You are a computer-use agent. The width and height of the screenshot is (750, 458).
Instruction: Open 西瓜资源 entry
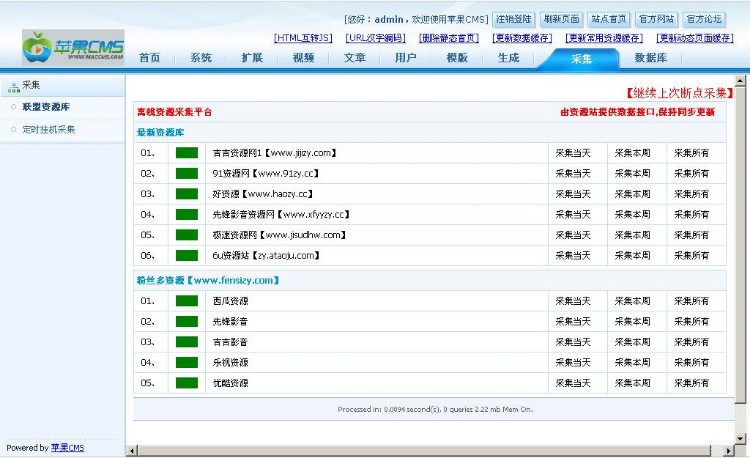(230, 301)
